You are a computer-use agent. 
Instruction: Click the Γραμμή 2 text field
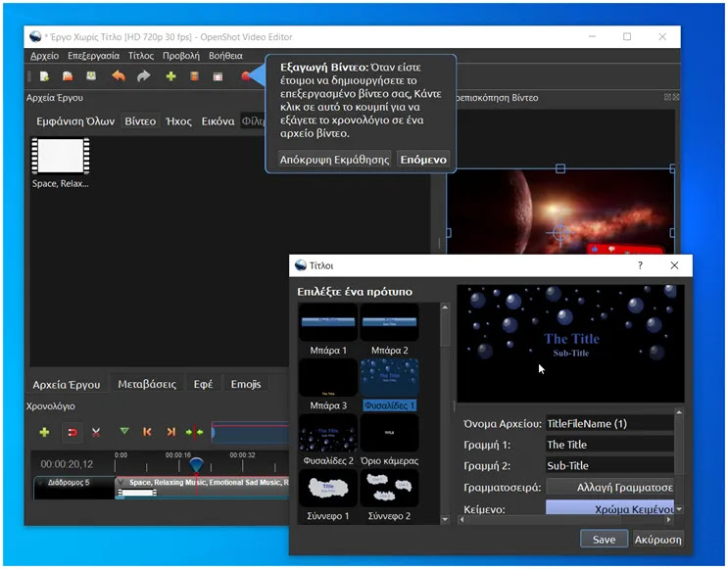(x=610, y=465)
